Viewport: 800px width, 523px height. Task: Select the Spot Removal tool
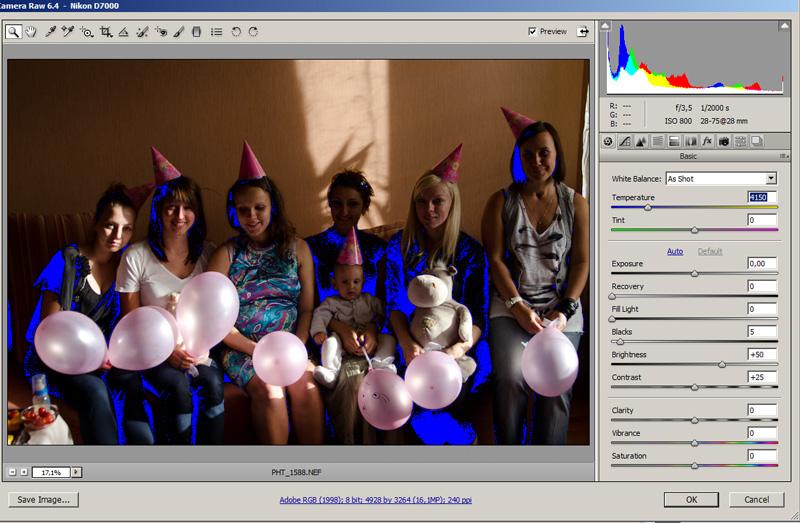(x=142, y=32)
